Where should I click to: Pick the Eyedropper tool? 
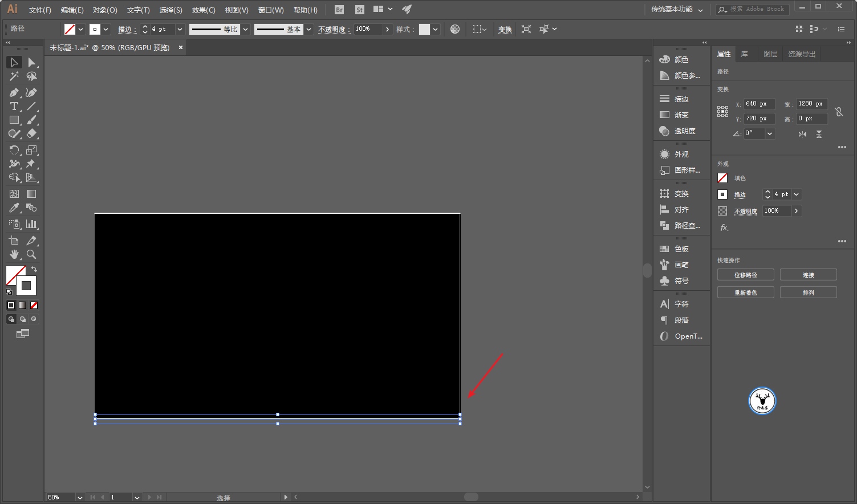(14, 208)
